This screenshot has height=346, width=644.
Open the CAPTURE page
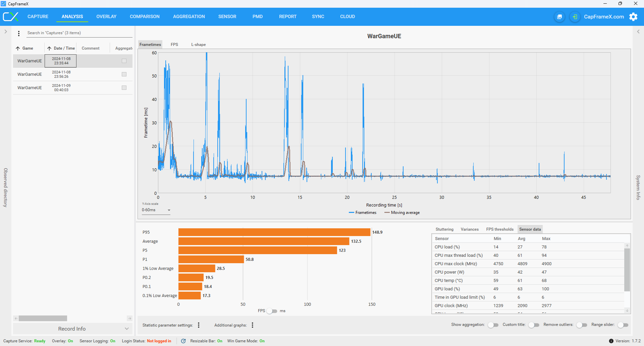coord(38,16)
